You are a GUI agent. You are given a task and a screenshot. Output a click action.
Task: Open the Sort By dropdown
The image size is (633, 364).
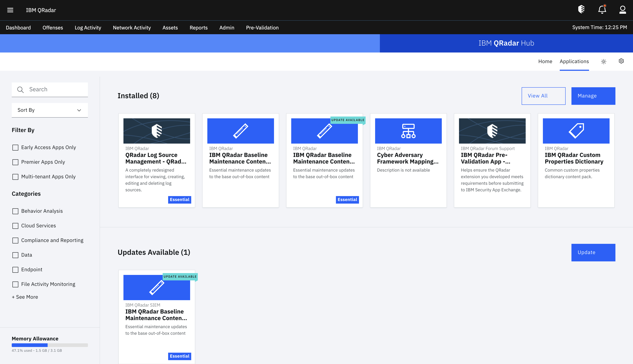coord(50,110)
